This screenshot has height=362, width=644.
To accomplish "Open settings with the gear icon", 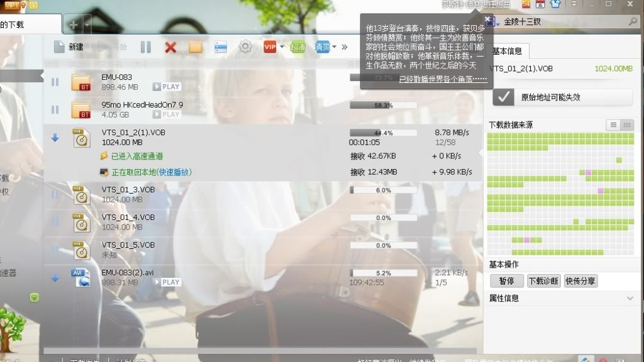I will click(245, 47).
